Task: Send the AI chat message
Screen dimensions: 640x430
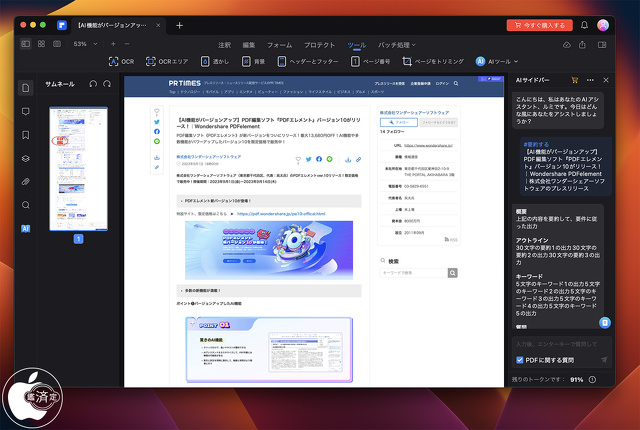Action: pos(604,359)
